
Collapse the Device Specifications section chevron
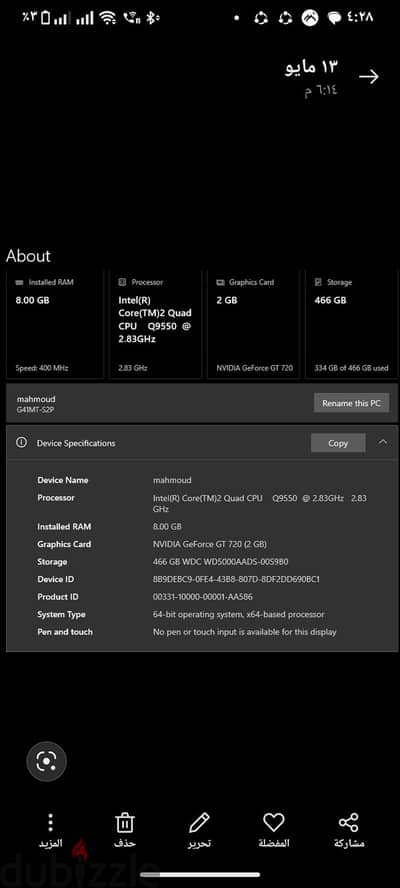point(383,442)
